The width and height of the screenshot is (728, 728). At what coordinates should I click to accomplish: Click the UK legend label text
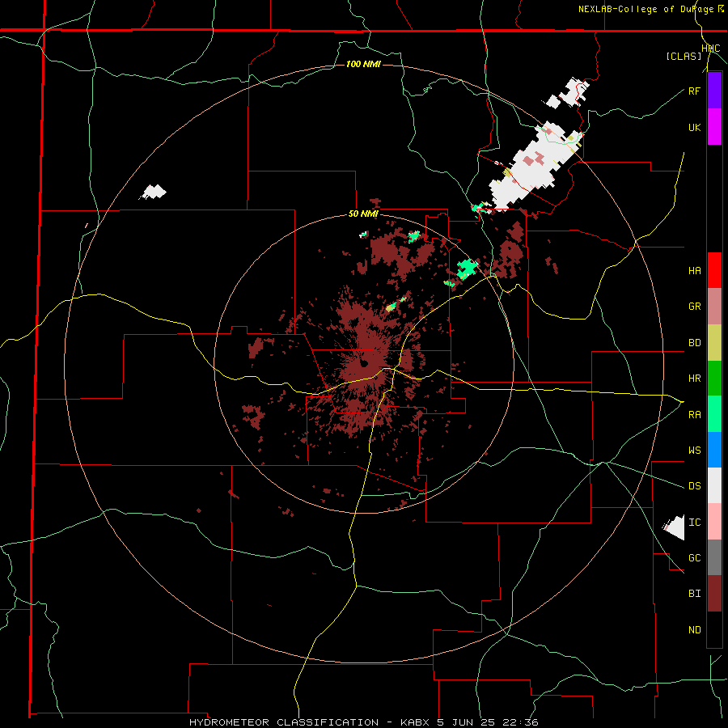(694, 127)
